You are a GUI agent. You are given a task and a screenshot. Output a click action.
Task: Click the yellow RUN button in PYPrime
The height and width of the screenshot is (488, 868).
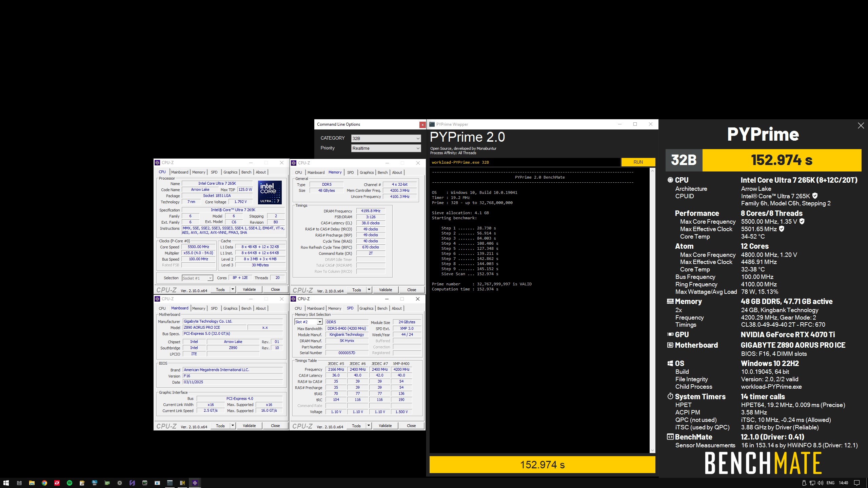638,162
